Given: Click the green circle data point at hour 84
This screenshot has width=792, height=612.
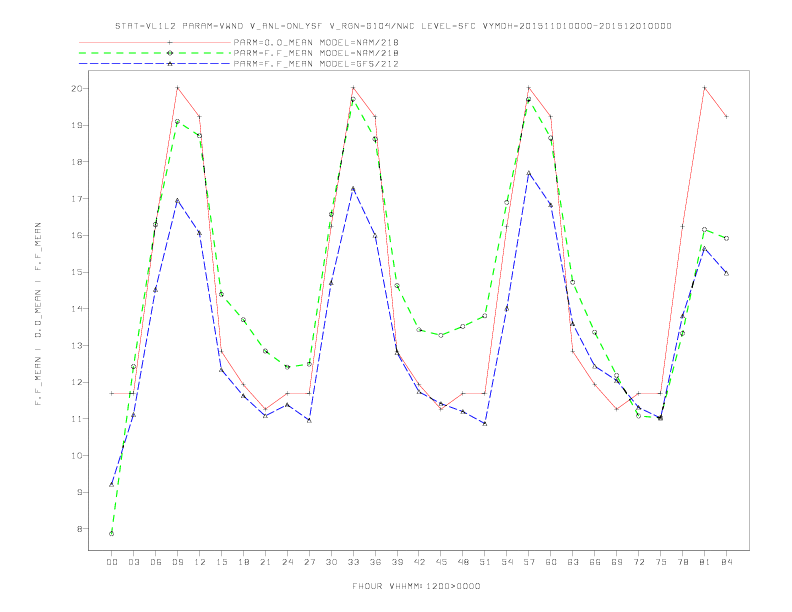Looking at the screenshot, I should point(726,238).
